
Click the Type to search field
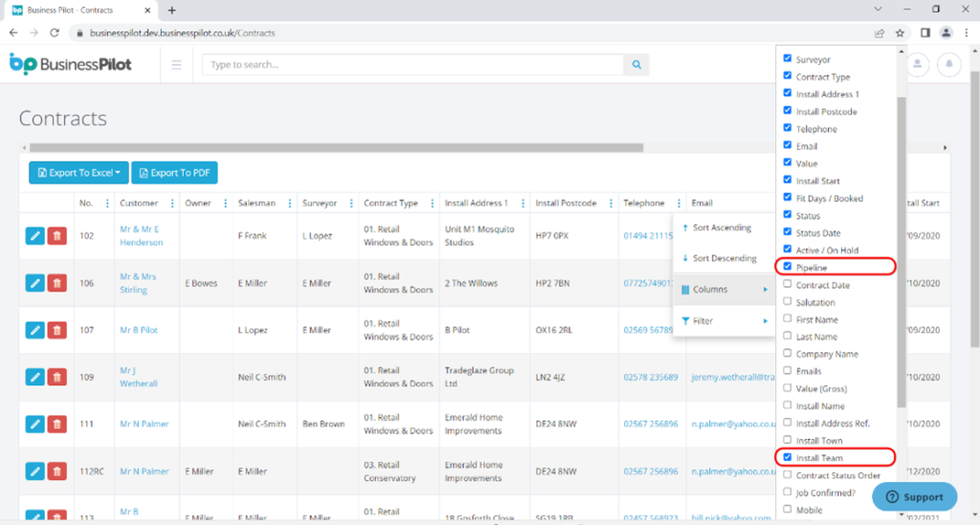pyautogui.click(x=412, y=65)
